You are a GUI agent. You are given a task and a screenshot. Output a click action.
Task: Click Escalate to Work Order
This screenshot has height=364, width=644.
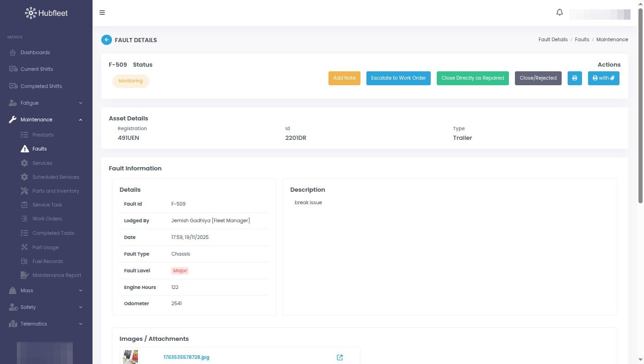(398, 78)
